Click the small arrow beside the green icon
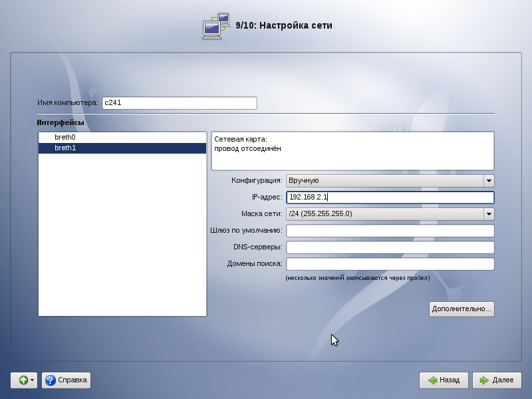Screen dimensions: 532x399 tap(32, 380)
